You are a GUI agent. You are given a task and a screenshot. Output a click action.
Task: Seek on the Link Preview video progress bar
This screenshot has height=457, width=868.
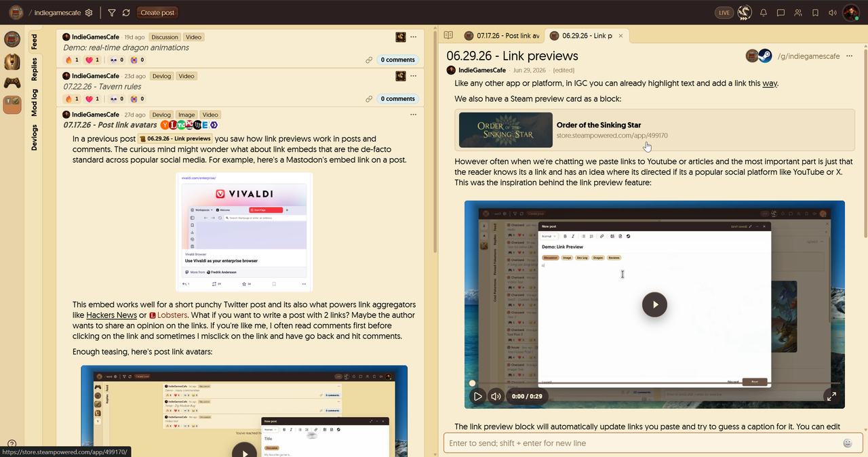click(654, 383)
